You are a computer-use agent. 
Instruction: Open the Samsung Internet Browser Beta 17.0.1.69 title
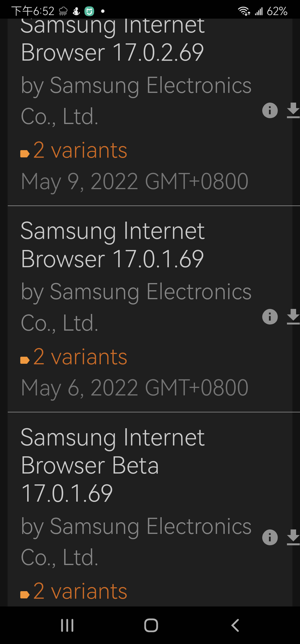[112, 465]
